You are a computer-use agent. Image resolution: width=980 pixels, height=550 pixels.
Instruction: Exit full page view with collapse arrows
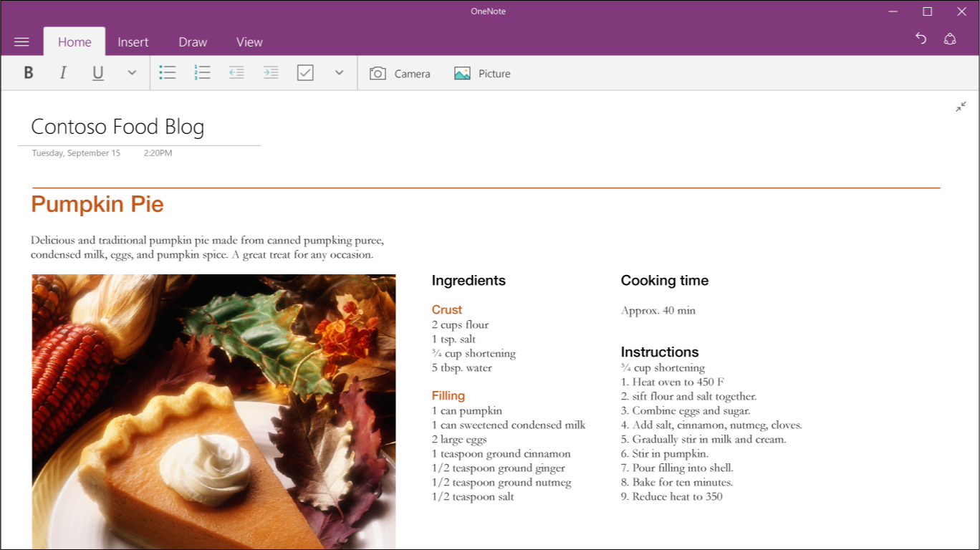coord(961,107)
